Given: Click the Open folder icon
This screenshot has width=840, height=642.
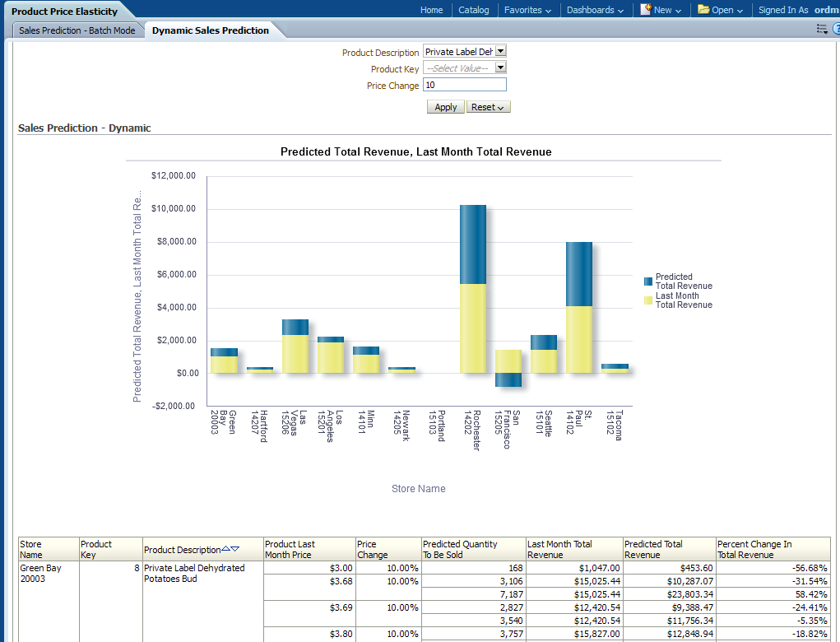Looking at the screenshot, I should pos(703,10).
